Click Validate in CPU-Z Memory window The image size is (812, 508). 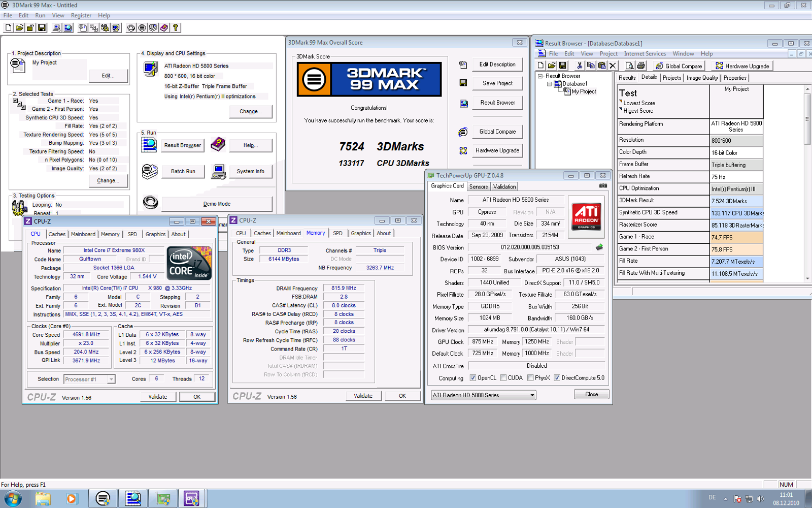click(x=363, y=396)
